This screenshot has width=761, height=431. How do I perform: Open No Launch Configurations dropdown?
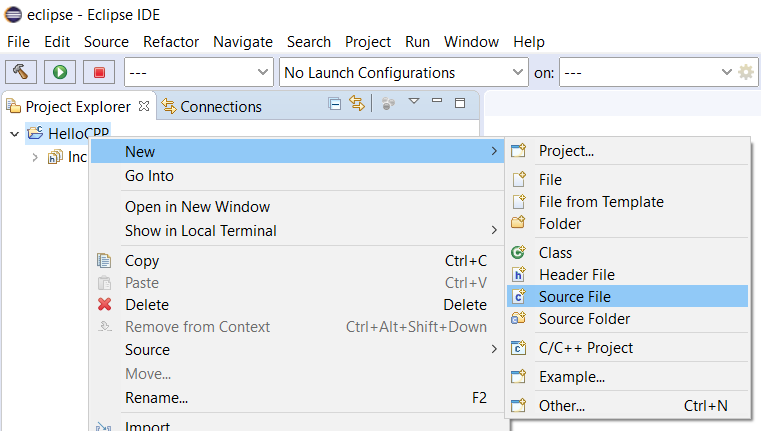point(403,72)
